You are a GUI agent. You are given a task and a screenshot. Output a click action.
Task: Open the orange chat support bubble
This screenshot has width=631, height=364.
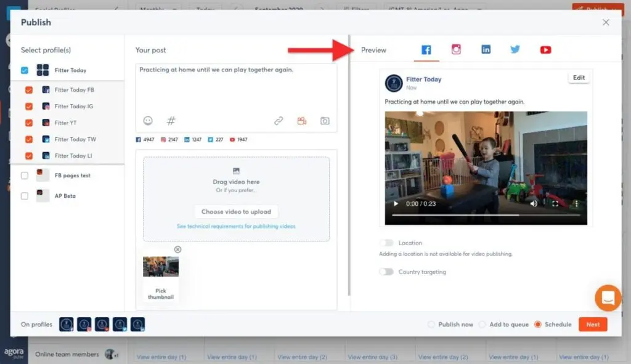click(608, 298)
